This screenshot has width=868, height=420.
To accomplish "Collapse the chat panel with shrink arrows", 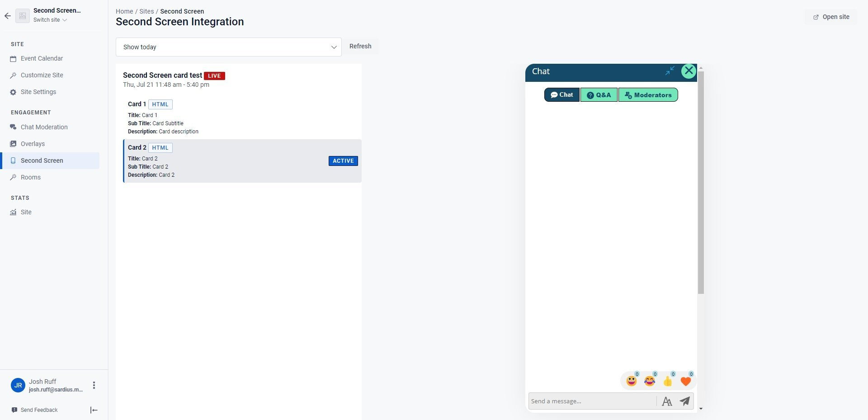I will 670,71.
